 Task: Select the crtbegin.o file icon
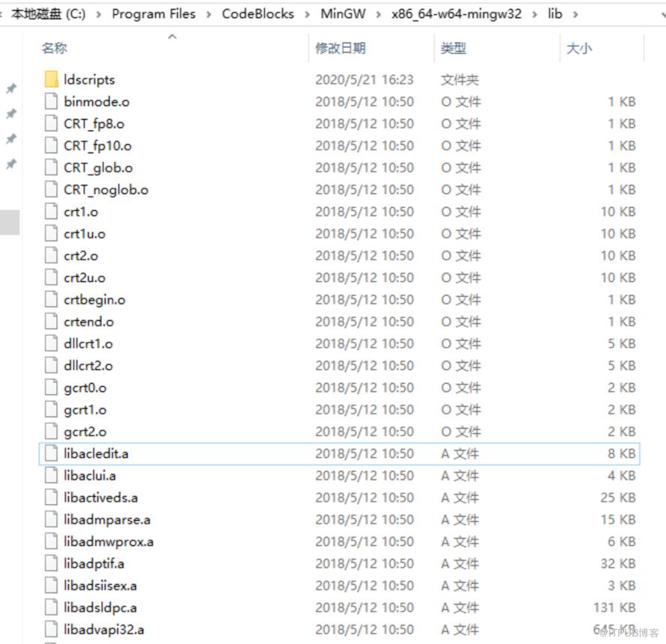tap(51, 299)
